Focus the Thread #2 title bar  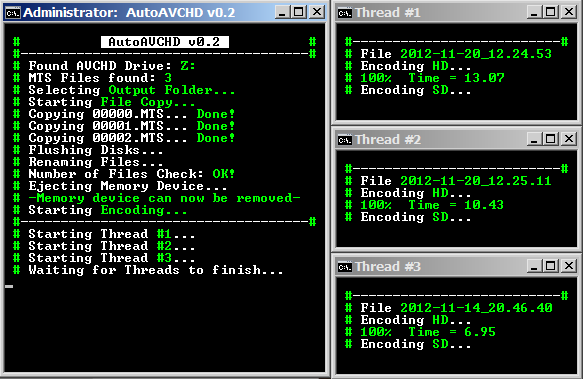pyautogui.click(x=431, y=139)
